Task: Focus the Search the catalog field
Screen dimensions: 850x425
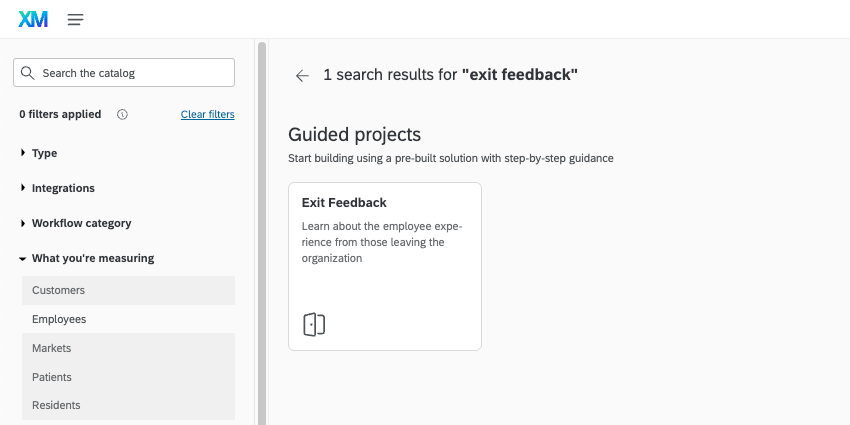Action: point(135,73)
